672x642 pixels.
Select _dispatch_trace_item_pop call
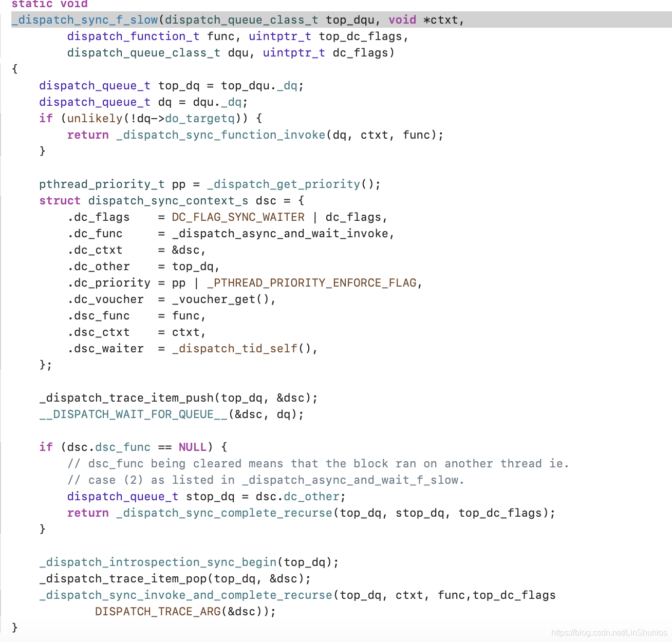123,579
